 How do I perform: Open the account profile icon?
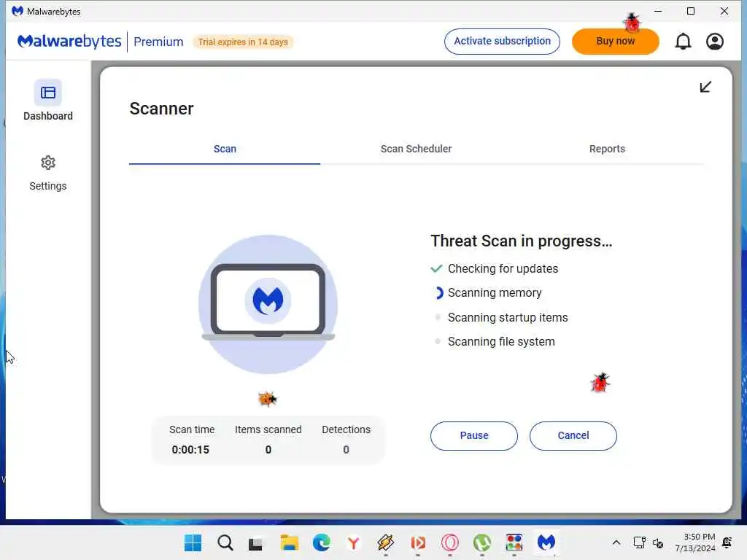715,42
